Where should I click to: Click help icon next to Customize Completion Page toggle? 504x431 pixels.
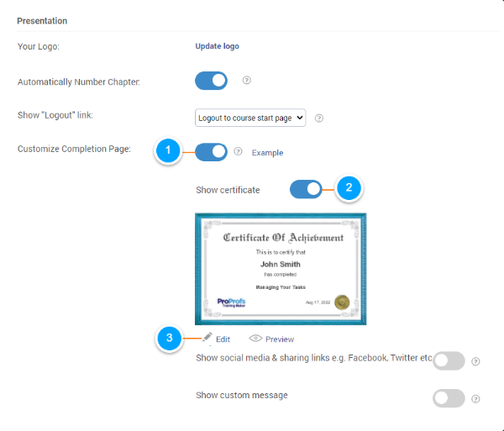[x=239, y=152]
